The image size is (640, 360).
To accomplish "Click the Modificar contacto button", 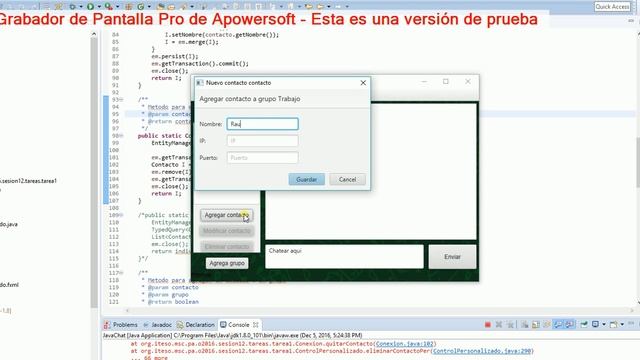I will (227, 231).
